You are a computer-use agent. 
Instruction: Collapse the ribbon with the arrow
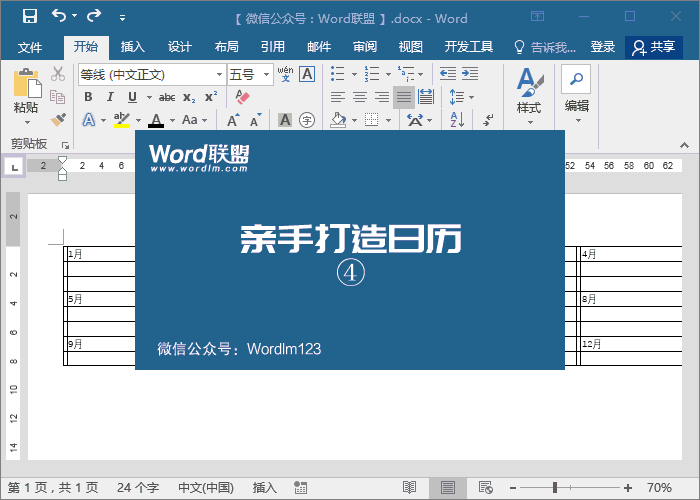click(x=684, y=145)
